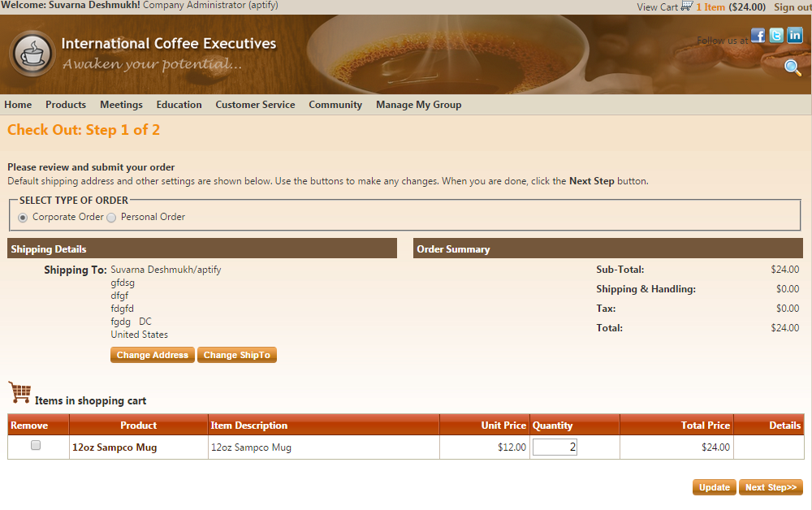The width and height of the screenshot is (812, 510).
Task: Click the 1 Item ($24.00) cart link
Action: [x=731, y=7]
